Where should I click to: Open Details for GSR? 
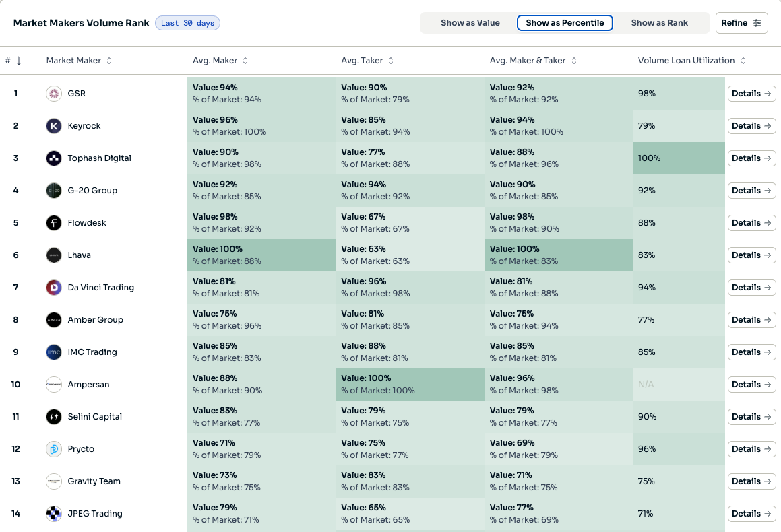[x=751, y=94]
